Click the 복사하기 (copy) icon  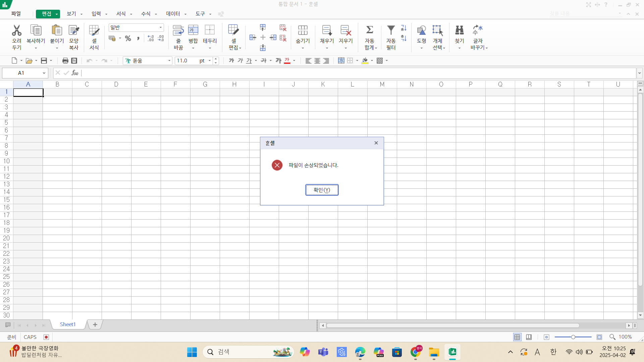click(36, 31)
